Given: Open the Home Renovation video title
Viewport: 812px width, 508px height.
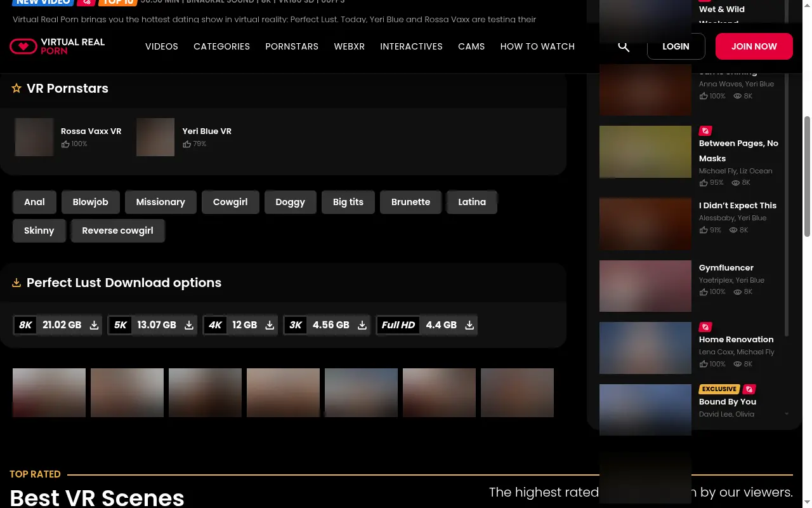Looking at the screenshot, I should pyautogui.click(x=736, y=340).
